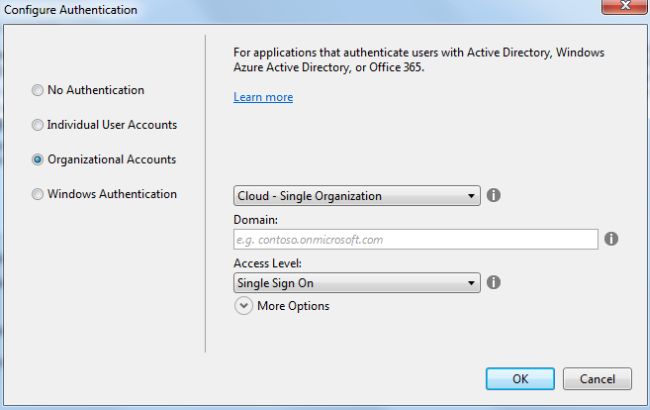This screenshot has width=650, height=410.
Task: Open the Cloud - Single Organization dropdown
Action: coord(356,196)
